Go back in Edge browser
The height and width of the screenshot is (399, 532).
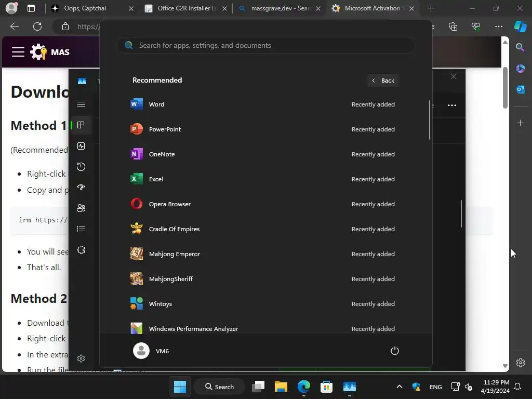[15, 26]
